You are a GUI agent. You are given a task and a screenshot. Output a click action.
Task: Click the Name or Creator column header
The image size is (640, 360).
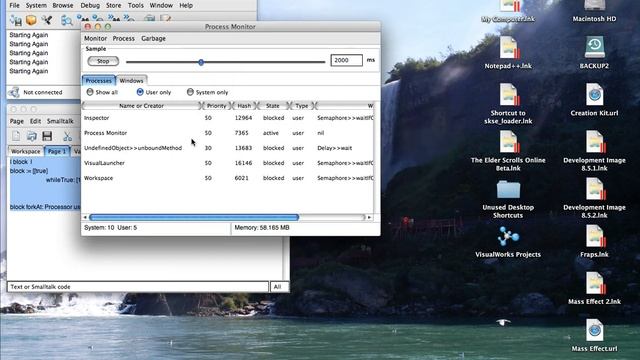[141, 106]
